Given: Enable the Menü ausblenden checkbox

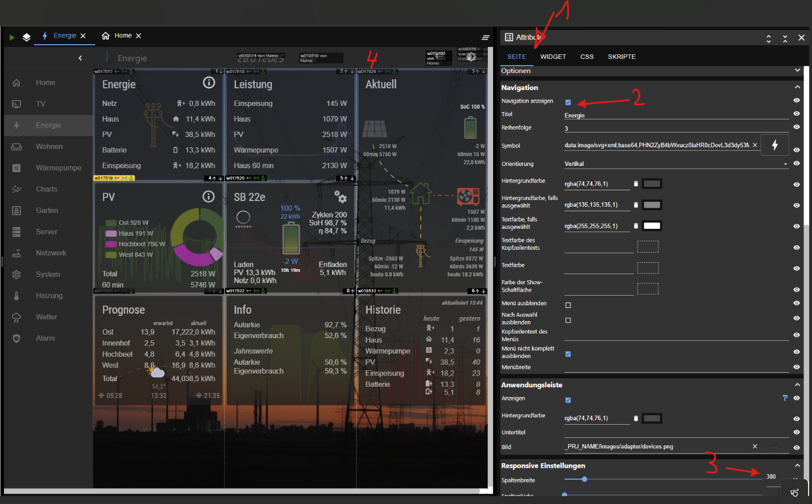Looking at the screenshot, I should pyautogui.click(x=568, y=305).
